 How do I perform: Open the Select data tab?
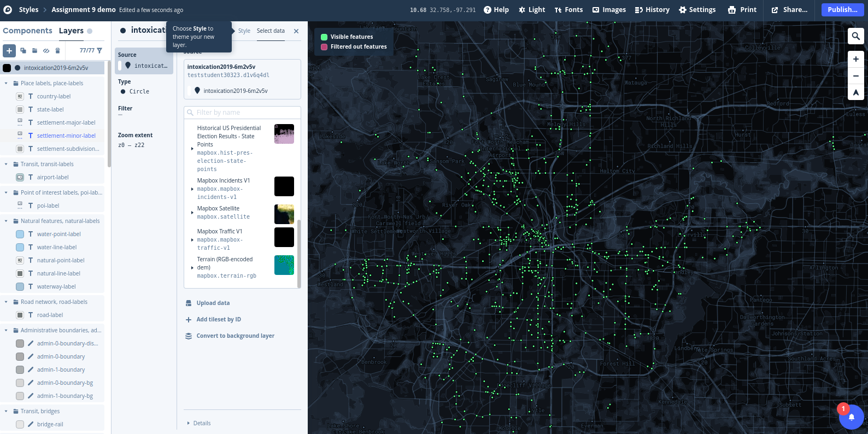tap(271, 31)
